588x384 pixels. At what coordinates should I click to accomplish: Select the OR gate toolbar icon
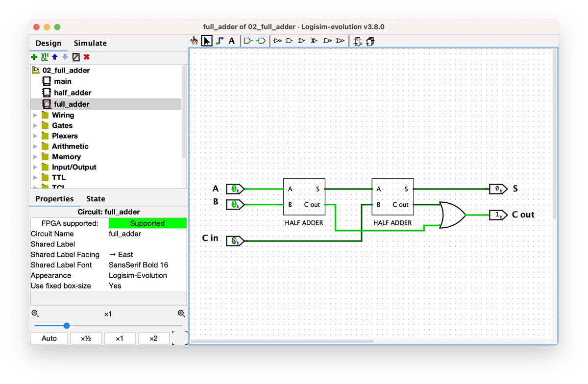(x=302, y=41)
